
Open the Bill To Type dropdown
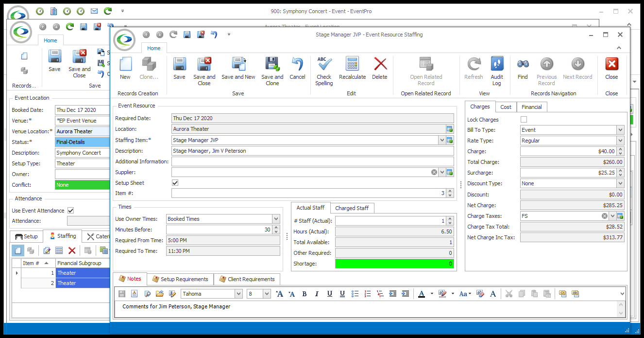[x=620, y=130]
